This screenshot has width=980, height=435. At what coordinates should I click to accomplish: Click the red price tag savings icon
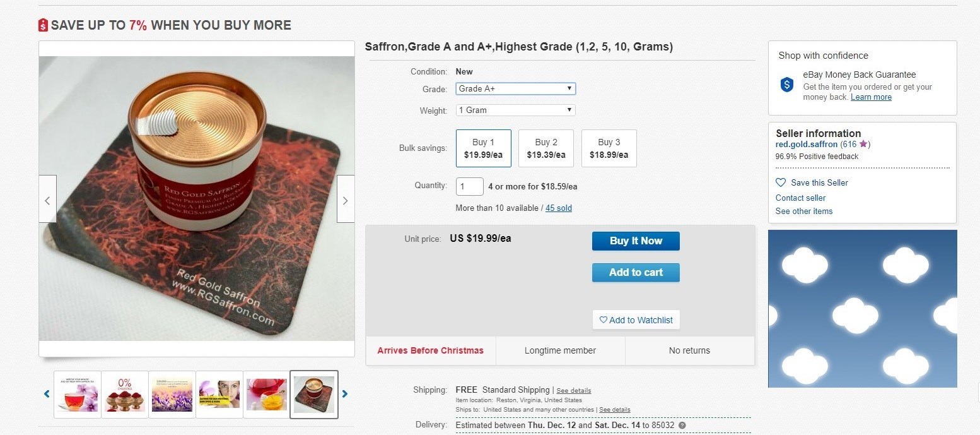click(x=43, y=25)
